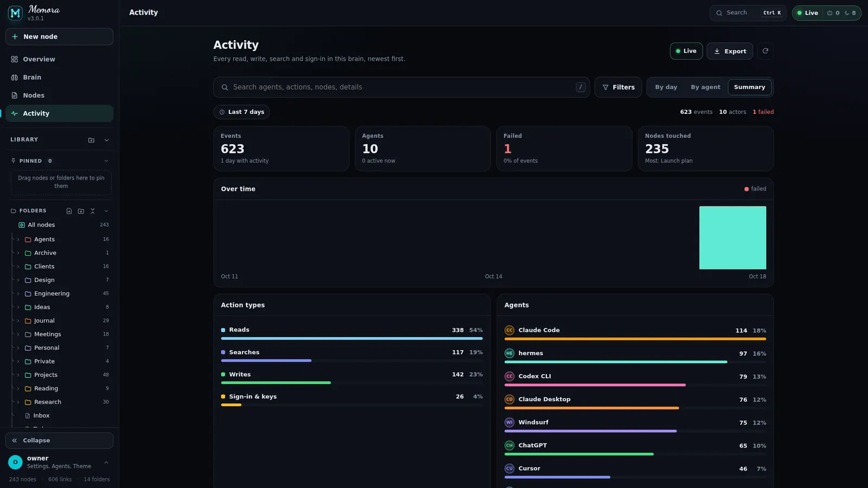Create a new node from the FOLDERS header
868x488 pixels.
[69, 211]
